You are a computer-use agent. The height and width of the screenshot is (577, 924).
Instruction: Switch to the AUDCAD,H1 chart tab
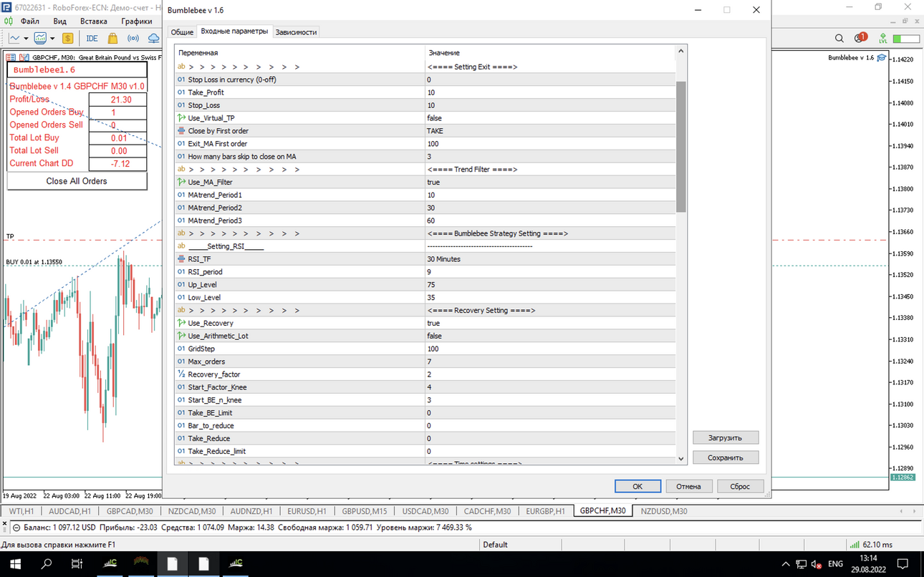point(69,511)
